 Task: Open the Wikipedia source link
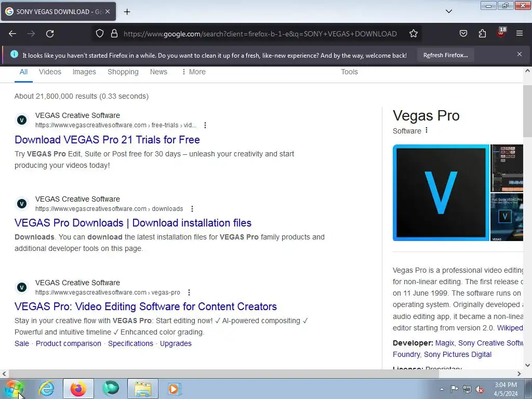510,328
